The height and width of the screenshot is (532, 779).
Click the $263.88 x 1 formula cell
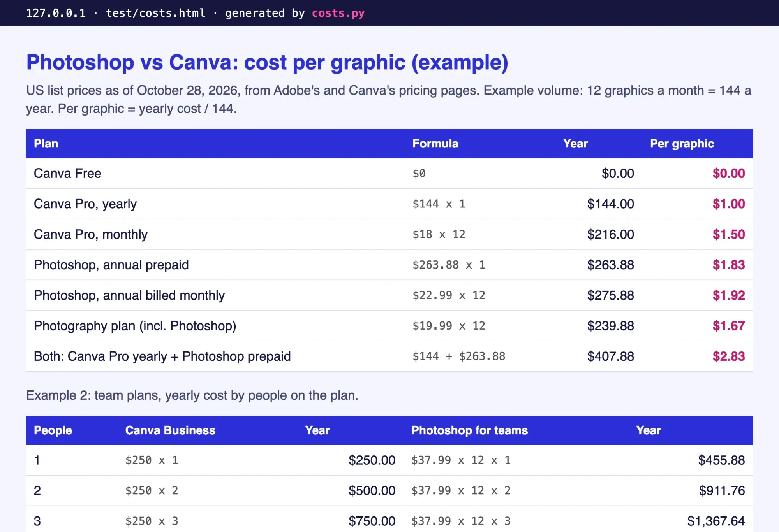point(449,265)
